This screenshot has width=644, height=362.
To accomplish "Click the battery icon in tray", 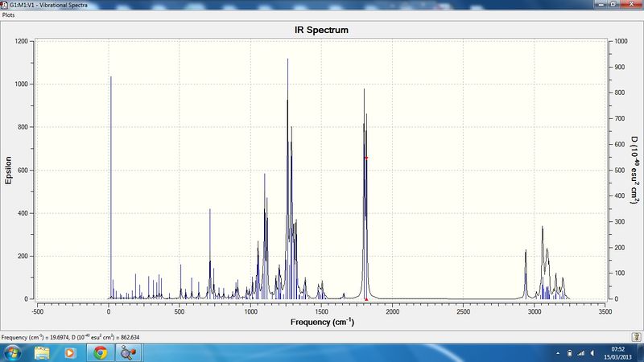I will pyautogui.click(x=570, y=353).
